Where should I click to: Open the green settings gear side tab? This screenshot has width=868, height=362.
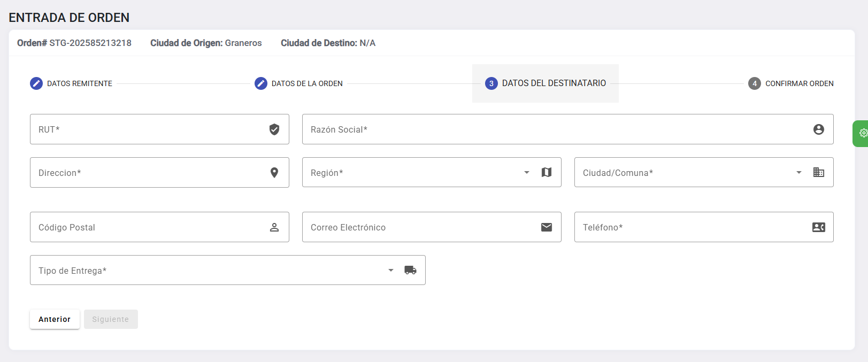point(862,133)
